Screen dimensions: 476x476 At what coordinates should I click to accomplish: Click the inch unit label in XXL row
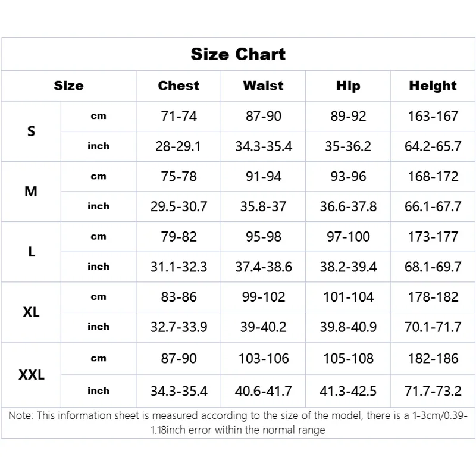[x=98, y=391]
